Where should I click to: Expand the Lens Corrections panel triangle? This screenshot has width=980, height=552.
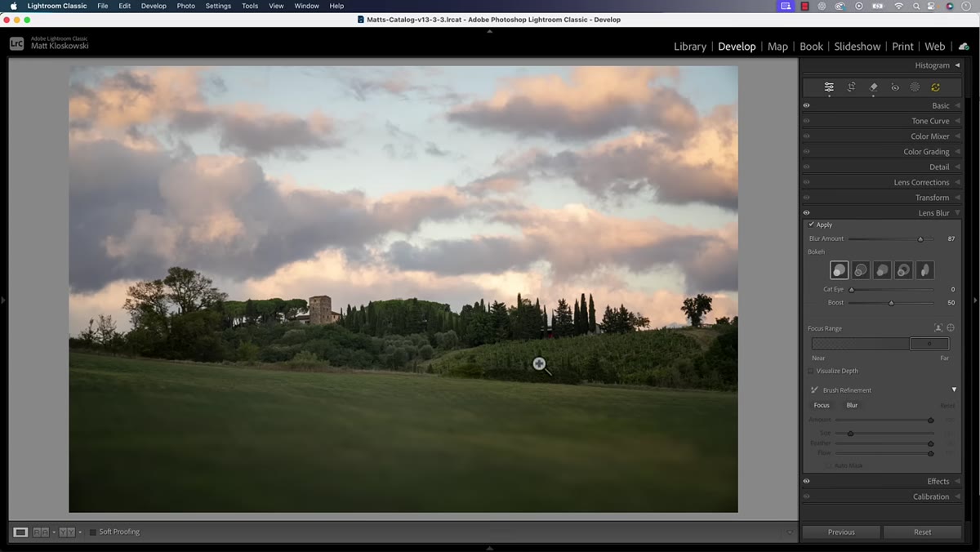point(957,182)
